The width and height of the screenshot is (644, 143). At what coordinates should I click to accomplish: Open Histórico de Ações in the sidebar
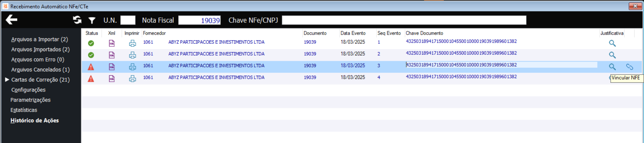pyautogui.click(x=35, y=120)
